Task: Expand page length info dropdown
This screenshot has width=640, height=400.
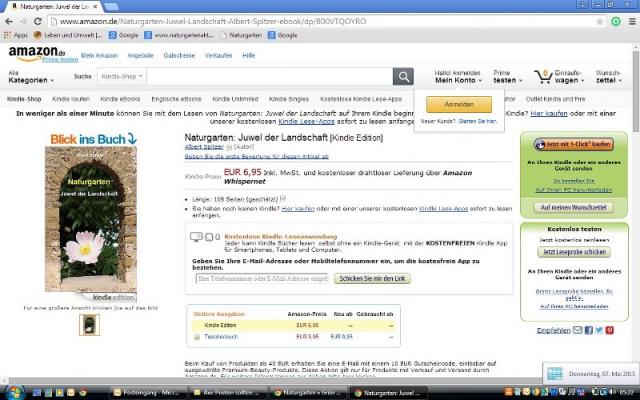Action: [x=283, y=198]
